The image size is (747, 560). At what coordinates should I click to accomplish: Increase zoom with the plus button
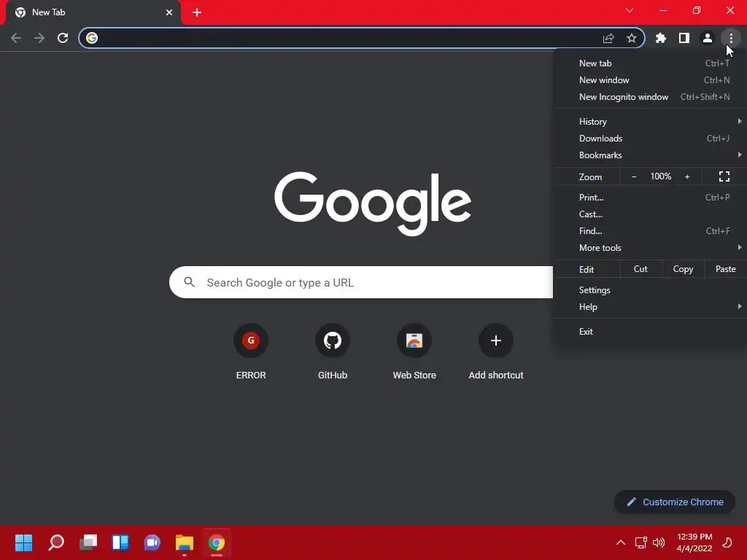pyautogui.click(x=687, y=176)
